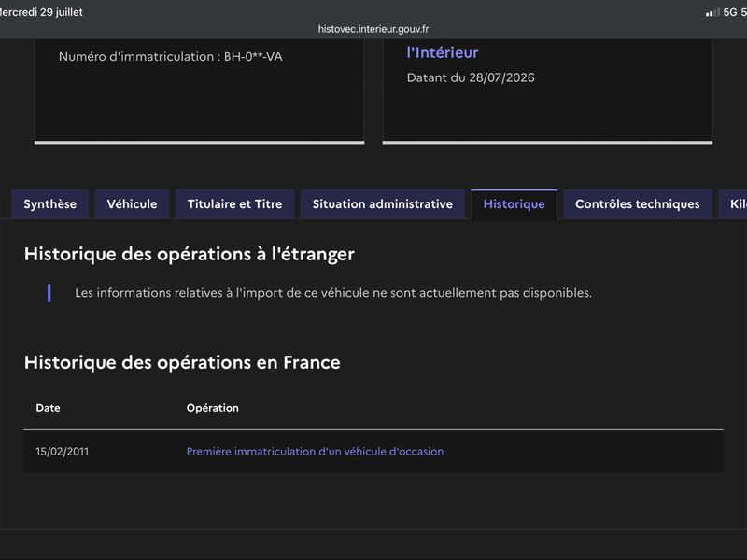Click the Numéro d'immatriculation BH-0**-VA text
The height and width of the screenshot is (560, 747).
pyautogui.click(x=171, y=57)
